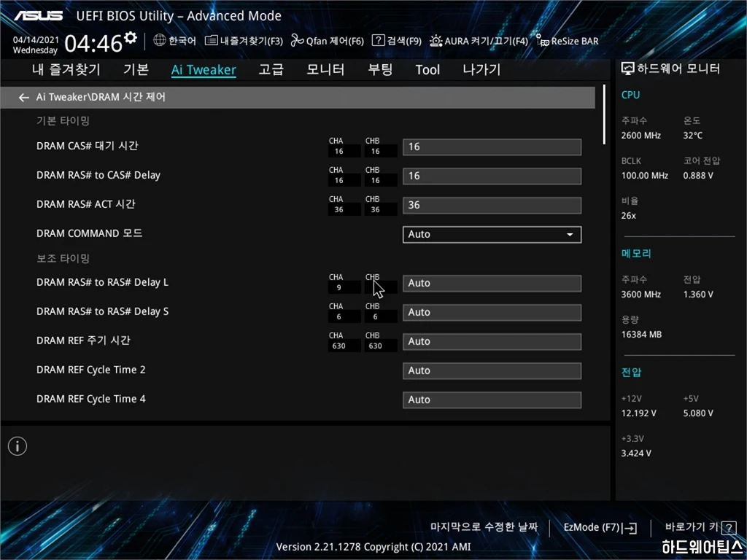Click memory voltage 1.360 V value
Screen dimensions: 747x560
(x=698, y=295)
